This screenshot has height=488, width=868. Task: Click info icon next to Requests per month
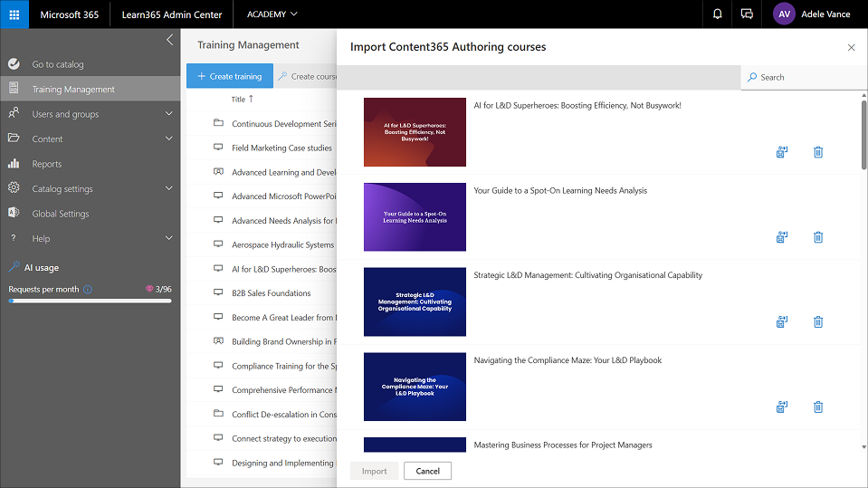[88, 290]
